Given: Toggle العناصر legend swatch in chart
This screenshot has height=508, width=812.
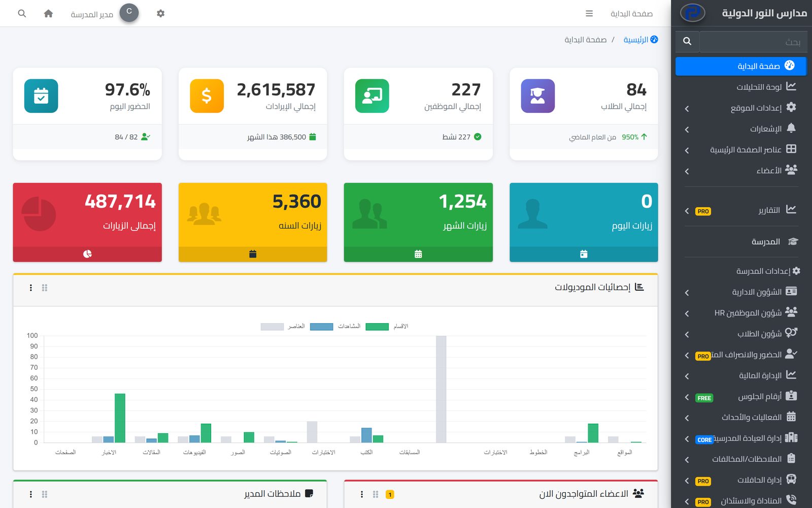Looking at the screenshot, I should 272,327.
